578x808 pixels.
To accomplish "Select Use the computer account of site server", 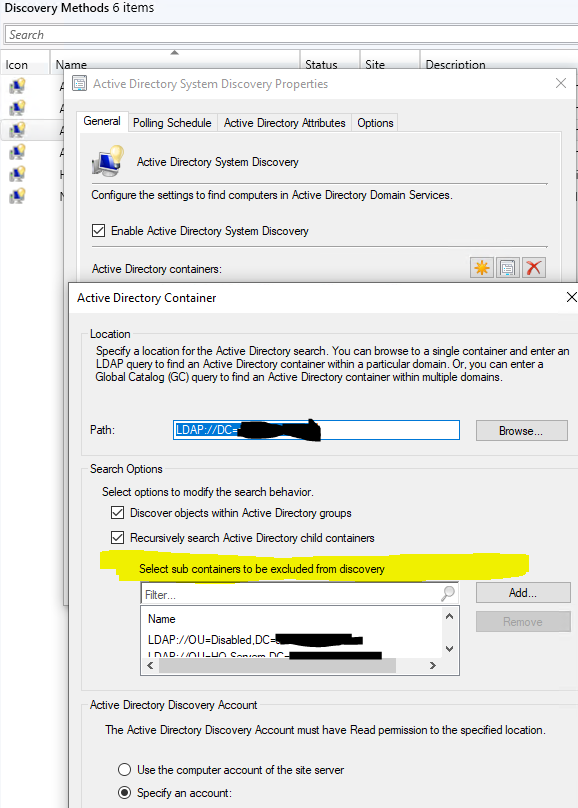I will point(124,770).
